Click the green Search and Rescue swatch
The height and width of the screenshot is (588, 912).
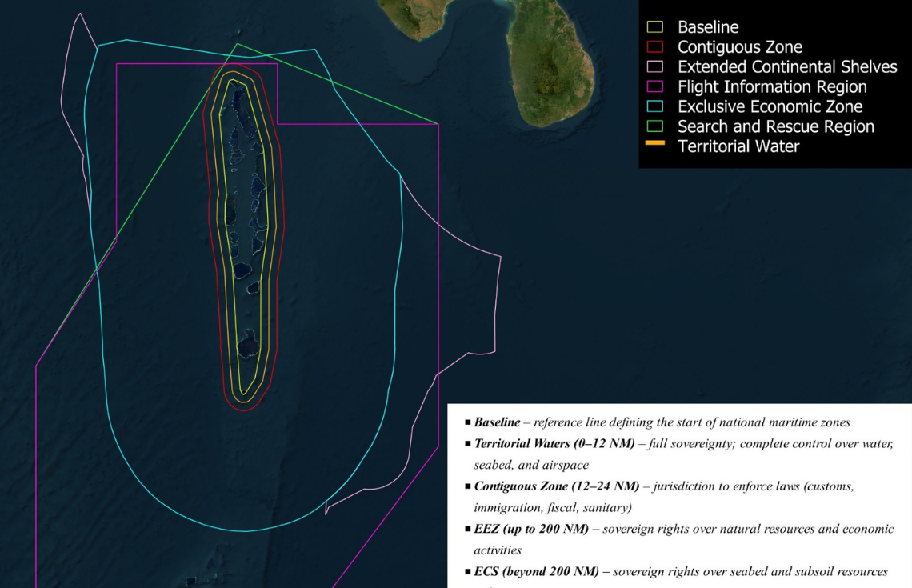[x=656, y=126]
